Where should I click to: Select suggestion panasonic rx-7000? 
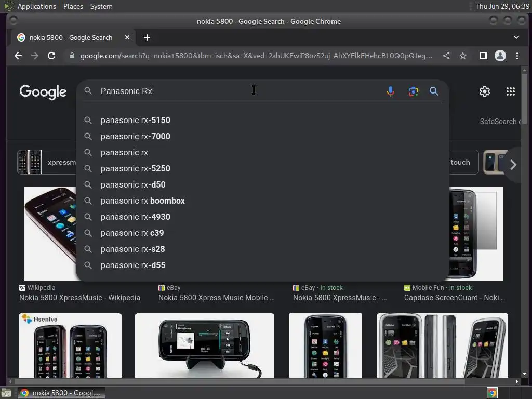click(262, 137)
